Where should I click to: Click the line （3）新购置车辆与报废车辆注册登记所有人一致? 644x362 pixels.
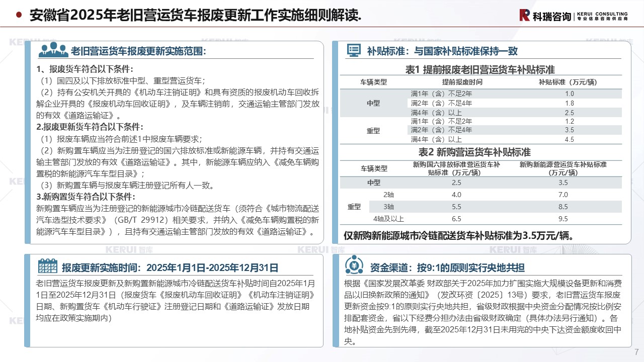pos(127,185)
